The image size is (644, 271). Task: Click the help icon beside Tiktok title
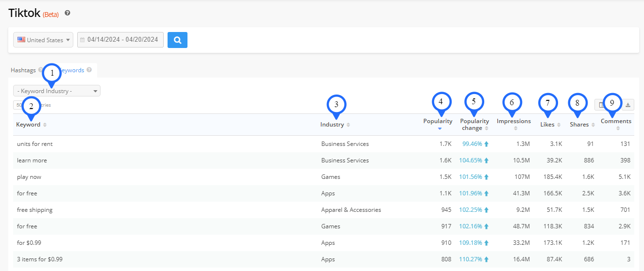coord(68,13)
